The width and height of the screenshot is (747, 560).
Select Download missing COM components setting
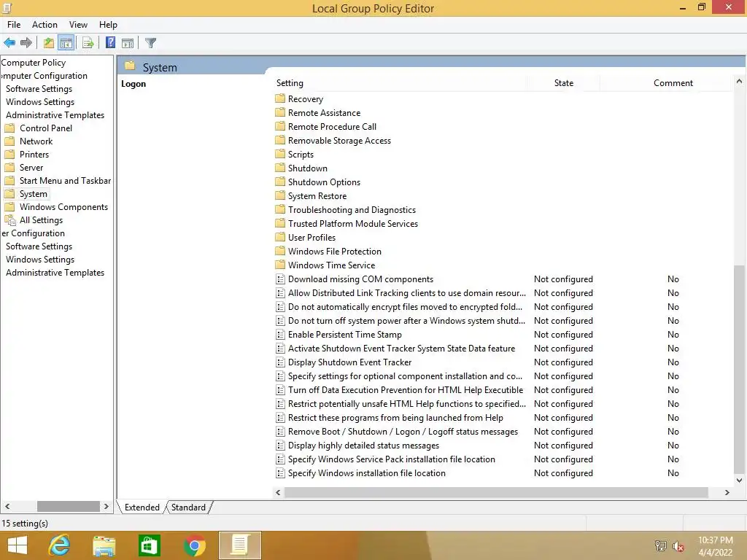click(360, 279)
